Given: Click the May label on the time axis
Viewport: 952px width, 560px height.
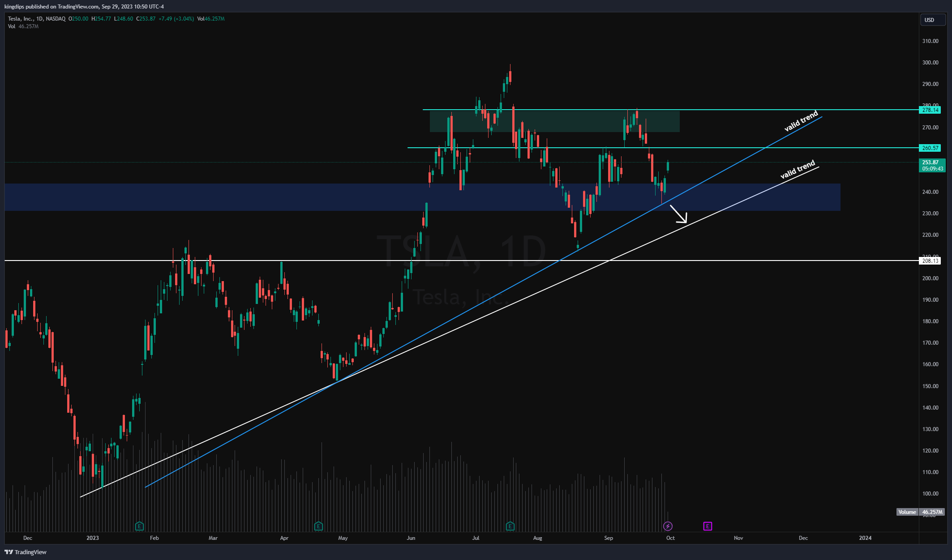Looking at the screenshot, I should click(x=343, y=538).
